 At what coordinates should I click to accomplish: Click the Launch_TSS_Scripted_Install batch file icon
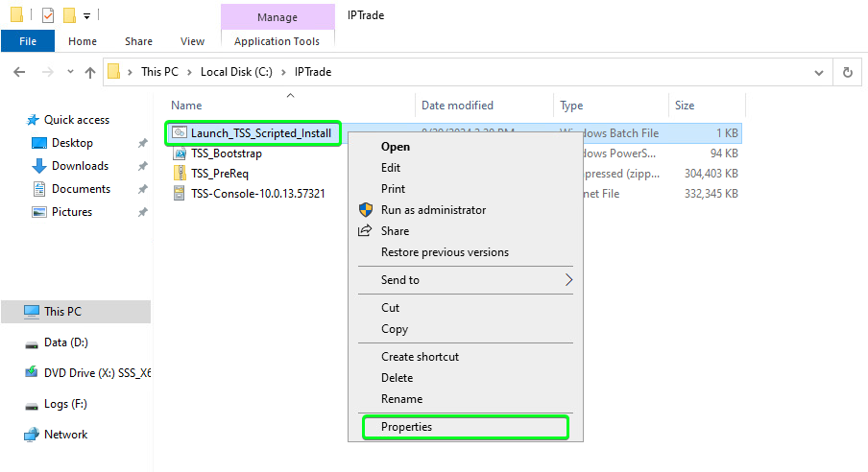coord(180,132)
